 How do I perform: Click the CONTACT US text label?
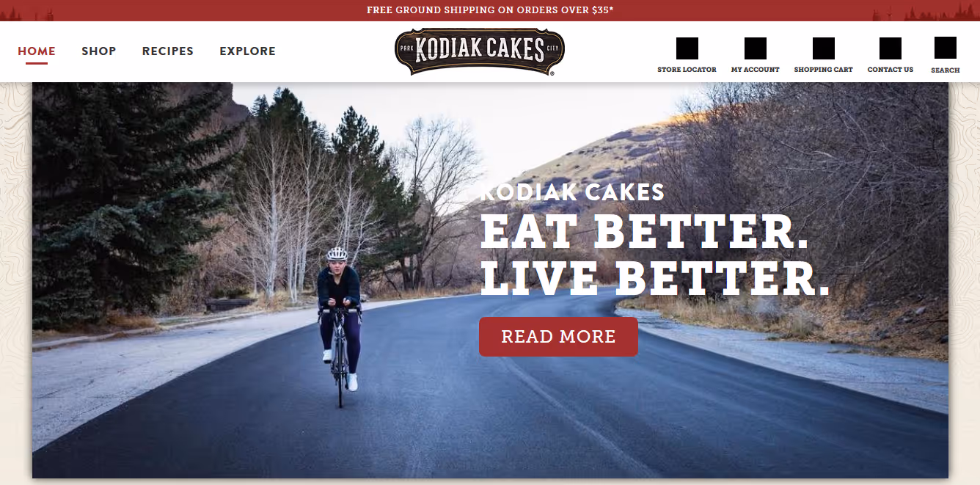click(x=891, y=70)
